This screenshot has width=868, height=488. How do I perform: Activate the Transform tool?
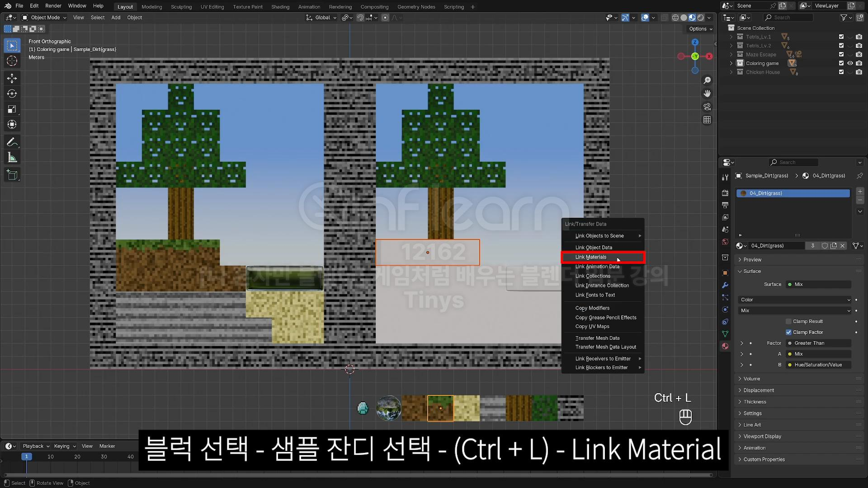12,125
